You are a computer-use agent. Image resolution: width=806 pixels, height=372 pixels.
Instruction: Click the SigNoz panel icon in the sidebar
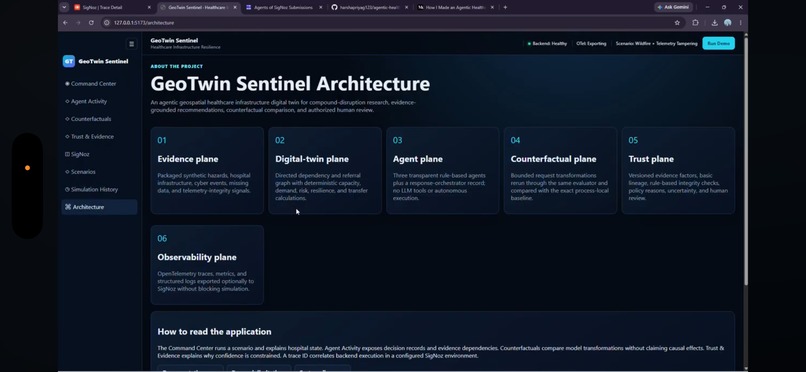coord(67,154)
